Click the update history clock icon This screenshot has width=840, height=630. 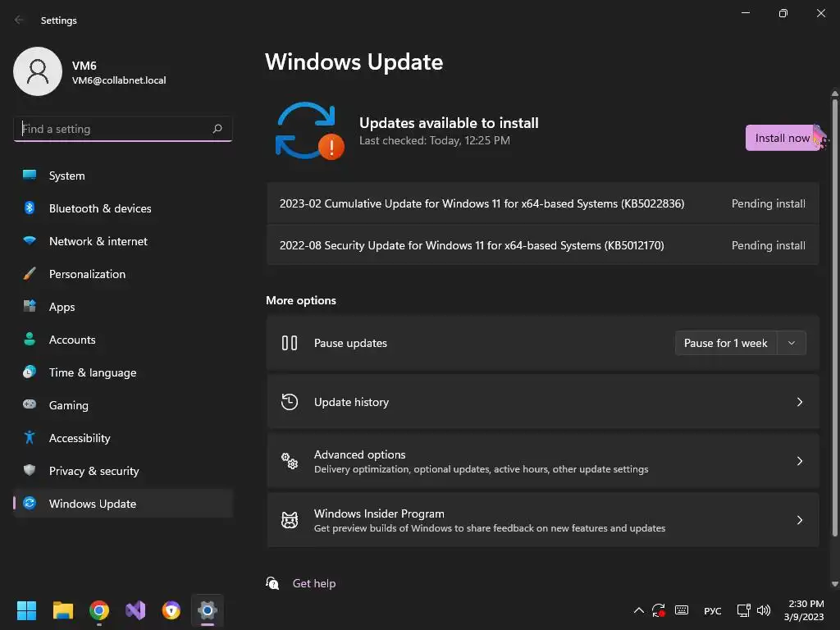[290, 402]
